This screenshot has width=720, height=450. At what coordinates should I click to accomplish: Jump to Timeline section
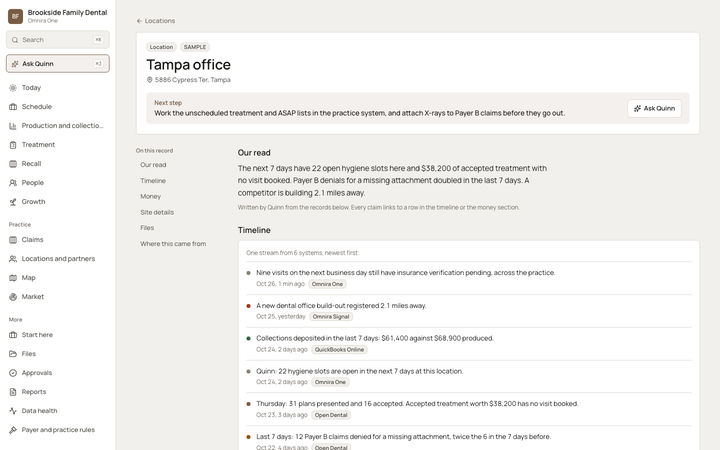click(153, 181)
